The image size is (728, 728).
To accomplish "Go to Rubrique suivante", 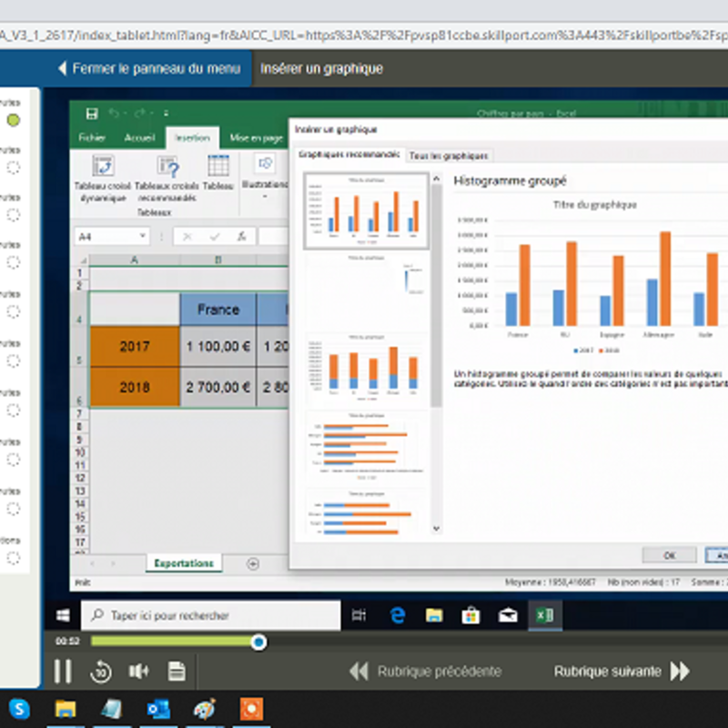I will (x=622, y=672).
